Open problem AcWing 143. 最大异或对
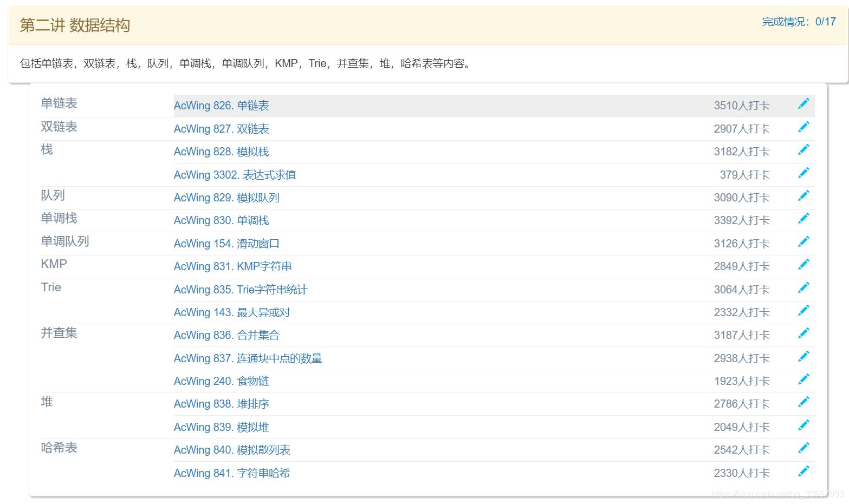This screenshot has height=504, width=849. click(x=232, y=312)
